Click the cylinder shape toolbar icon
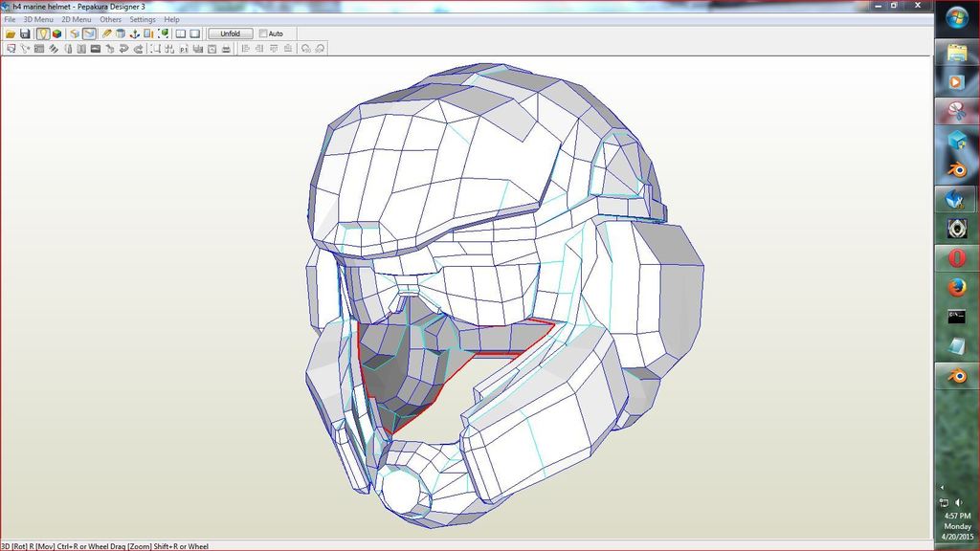This screenshot has width=980, height=551. tap(121, 33)
